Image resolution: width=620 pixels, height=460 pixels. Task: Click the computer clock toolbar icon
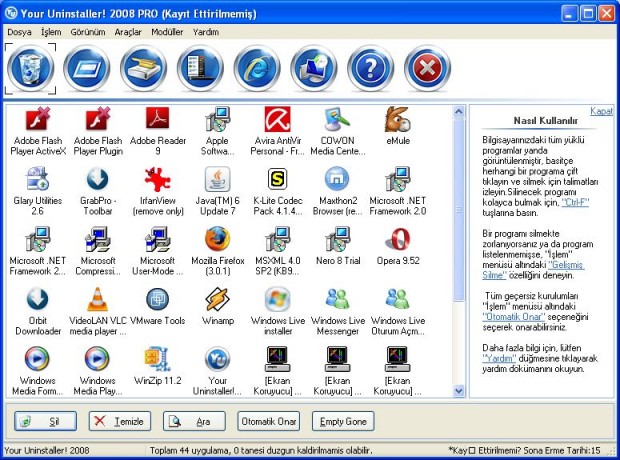[x=314, y=69]
